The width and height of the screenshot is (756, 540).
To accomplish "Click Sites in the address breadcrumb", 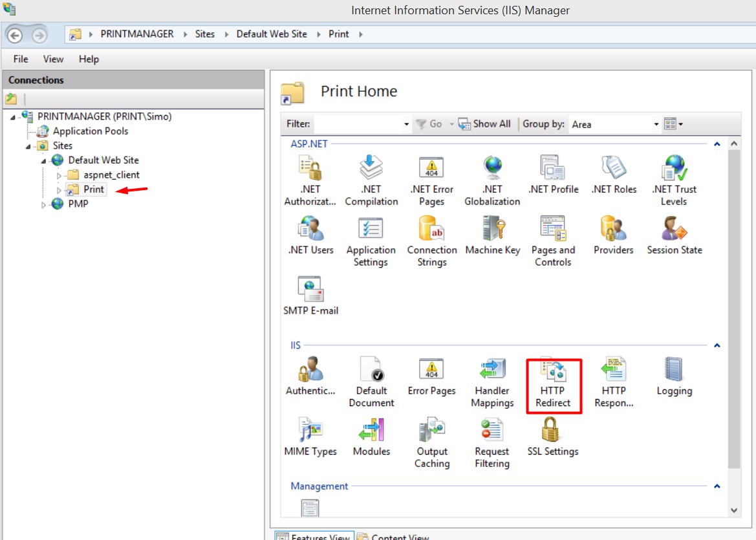I will [x=205, y=34].
